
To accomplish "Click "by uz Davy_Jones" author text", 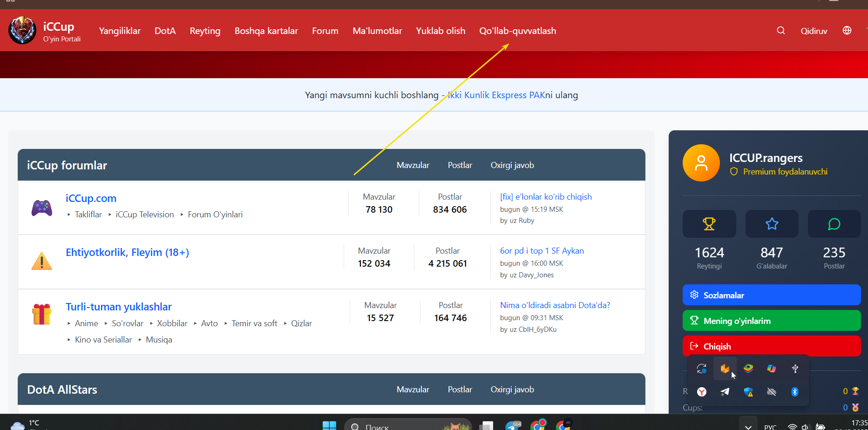I will point(527,275).
